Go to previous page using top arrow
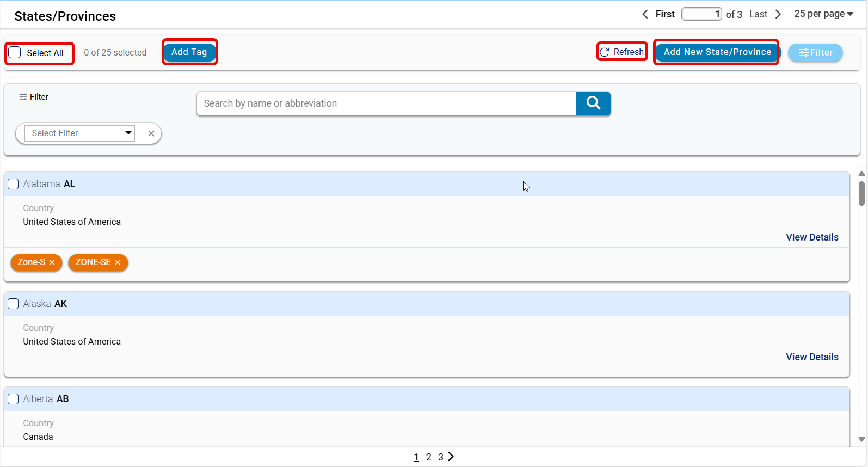Image resolution: width=868 pixels, height=467 pixels. pos(645,14)
